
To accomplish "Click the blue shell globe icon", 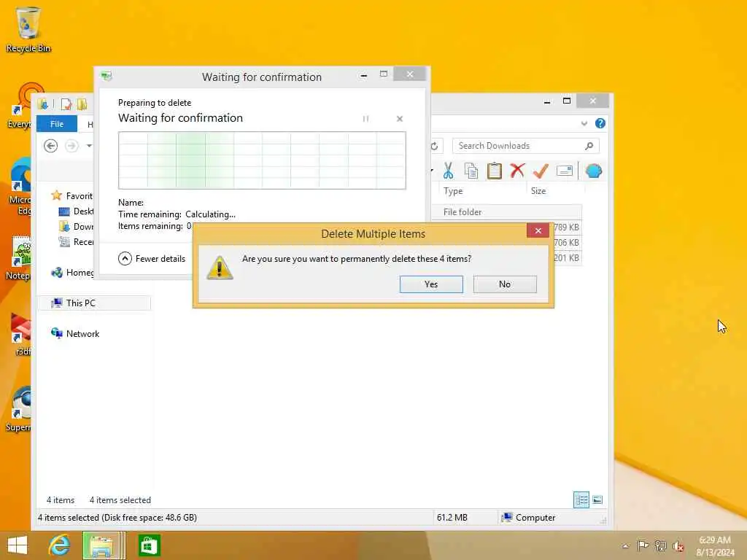I will pos(594,171).
